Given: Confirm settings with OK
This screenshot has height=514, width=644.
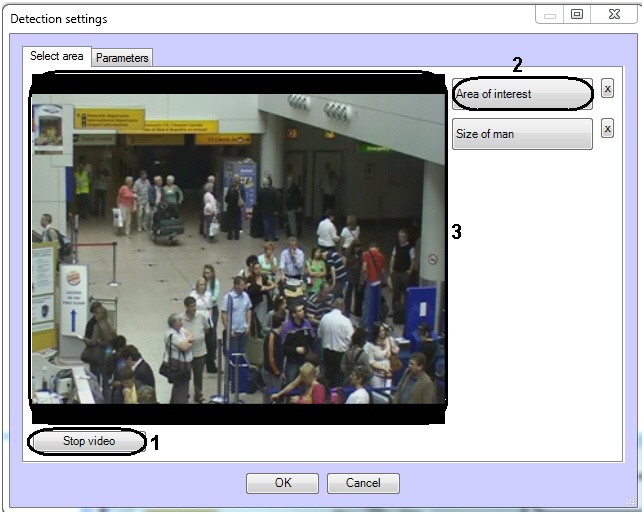Looking at the screenshot, I should click(x=283, y=483).
